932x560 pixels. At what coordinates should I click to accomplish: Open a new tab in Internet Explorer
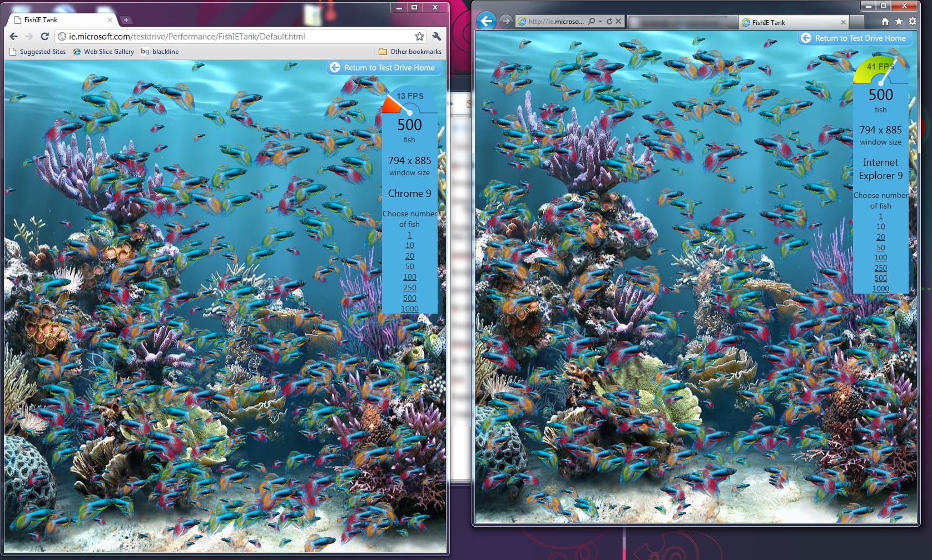point(857,22)
